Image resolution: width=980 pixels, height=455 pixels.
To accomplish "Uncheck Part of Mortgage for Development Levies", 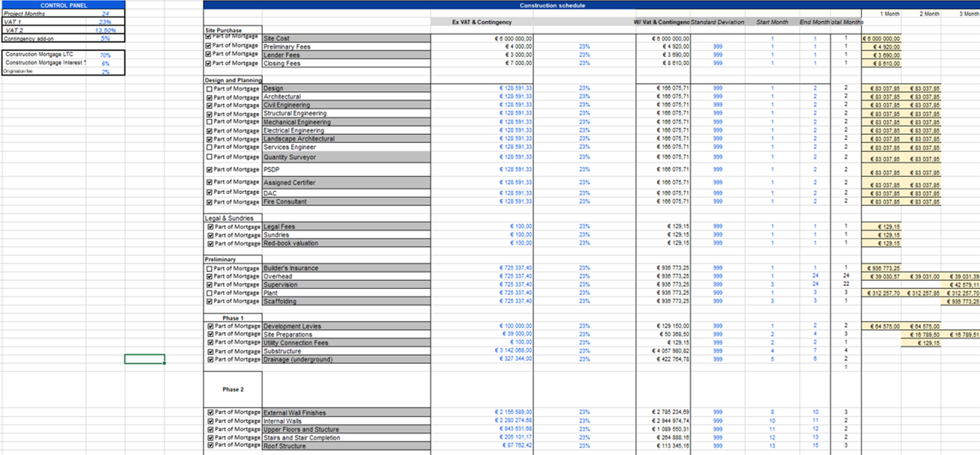I will tap(212, 326).
